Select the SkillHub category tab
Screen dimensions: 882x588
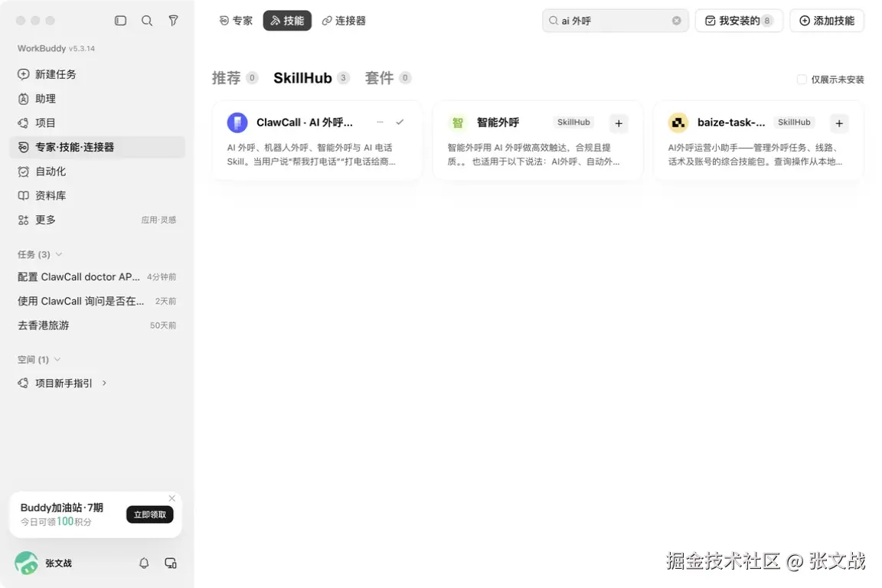311,77
